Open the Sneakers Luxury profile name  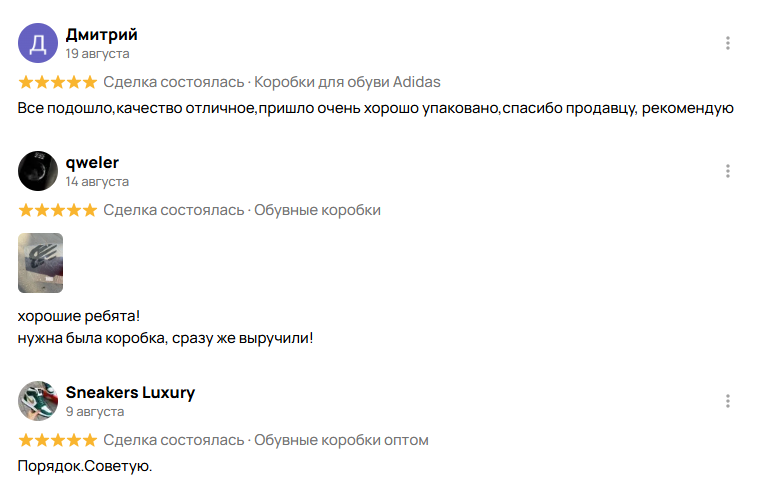(x=130, y=392)
